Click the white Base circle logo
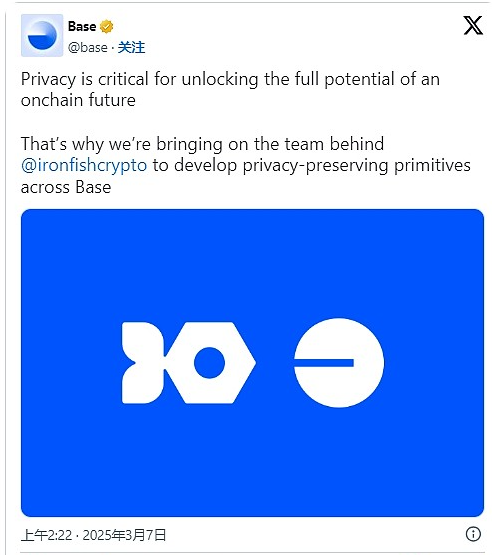Screen dimensions: 492x555 [339, 363]
